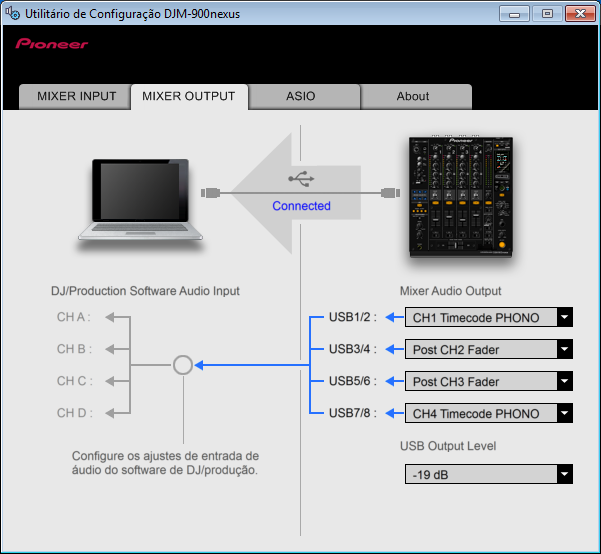Expand the USB3/4 Post CH2 Fader dropdown
The height and width of the screenshot is (554, 601).
point(489,349)
